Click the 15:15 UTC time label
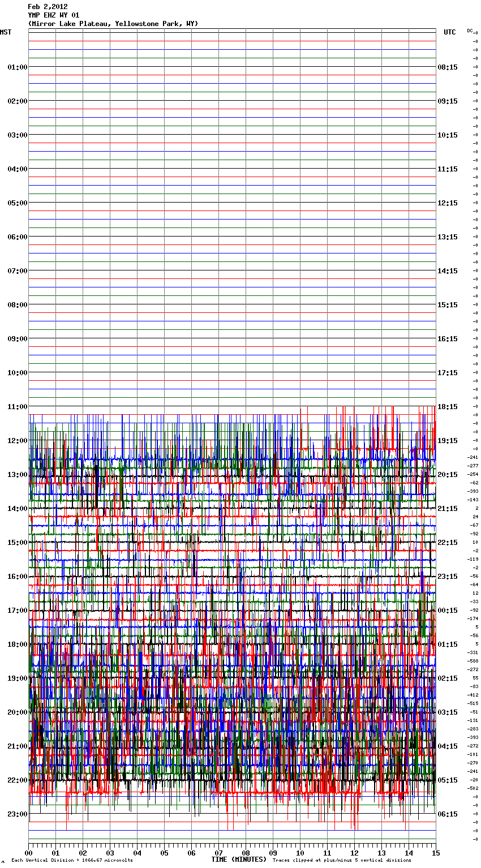Screen dimensions: 481x868 click(448, 305)
